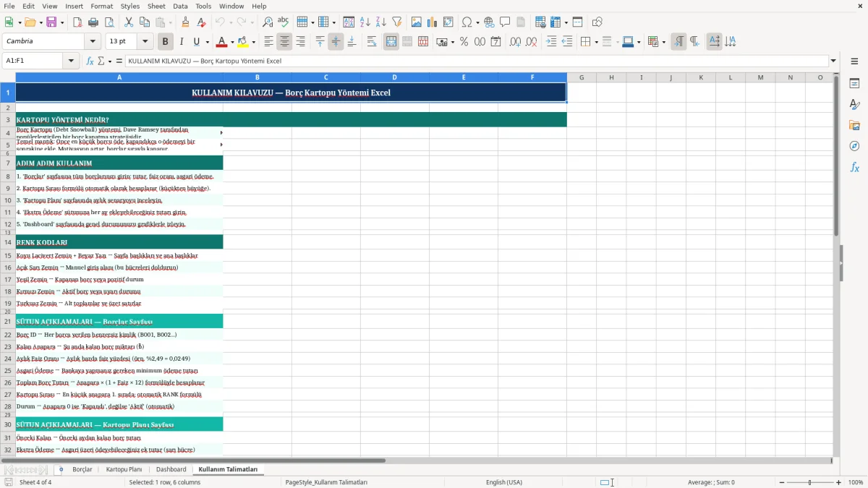
Task: Open the font size dropdown
Action: pos(145,42)
